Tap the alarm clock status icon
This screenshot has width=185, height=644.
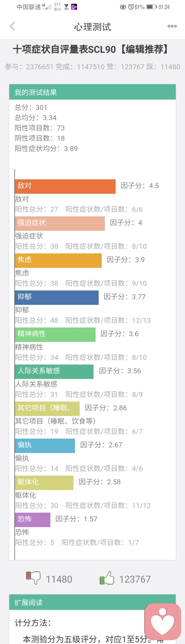(x=131, y=7)
